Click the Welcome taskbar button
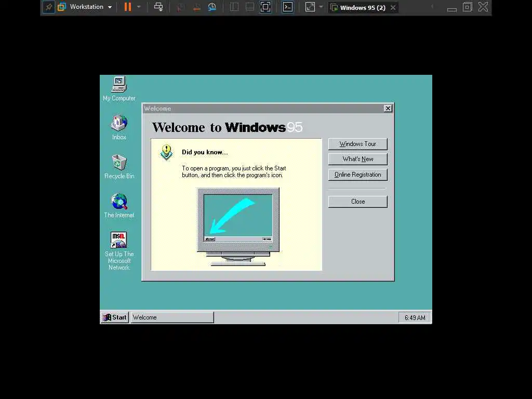 coord(172,317)
